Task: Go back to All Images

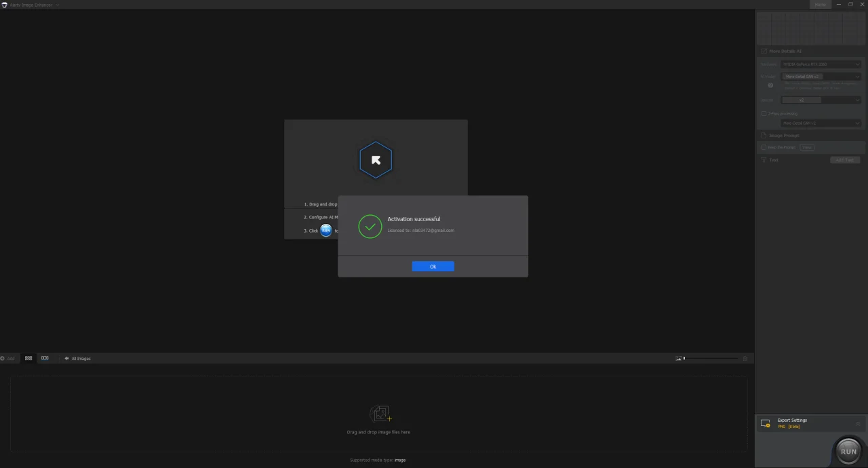Action: (77, 358)
